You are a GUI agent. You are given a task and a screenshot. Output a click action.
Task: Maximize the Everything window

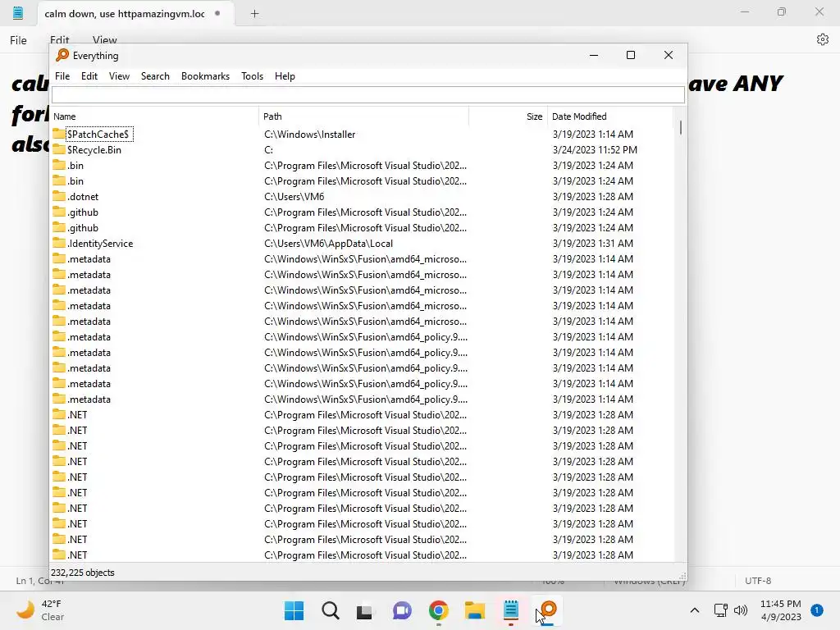point(631,55)
